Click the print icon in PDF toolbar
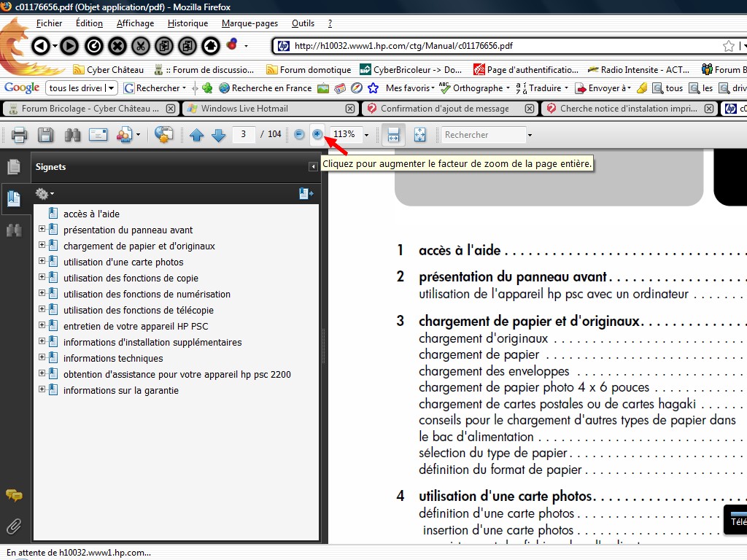Image resolution: width=747 pixels, height=560 pixels. (19, 135)
